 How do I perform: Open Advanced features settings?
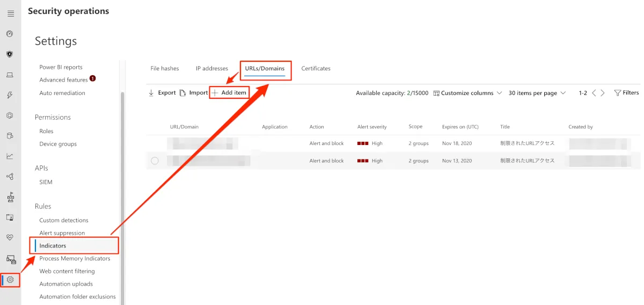(63, 80)
